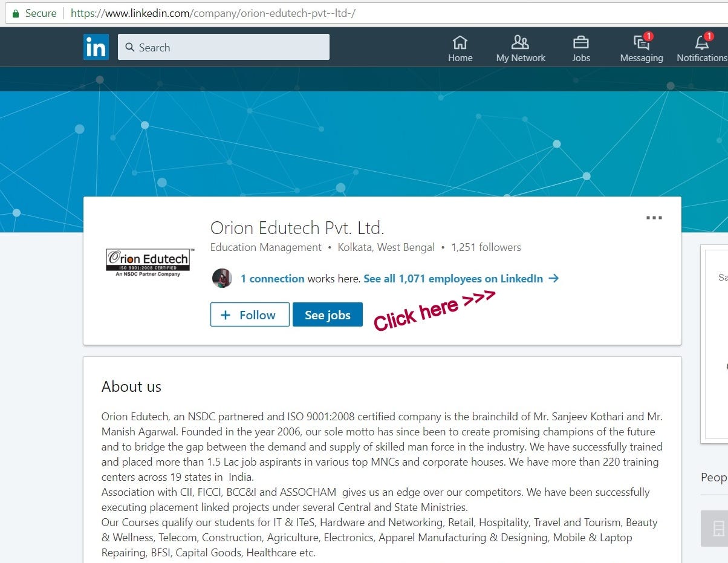Click the LinkedIn logo icon
This screenshot has width=728, height=563.
point(96,47)
